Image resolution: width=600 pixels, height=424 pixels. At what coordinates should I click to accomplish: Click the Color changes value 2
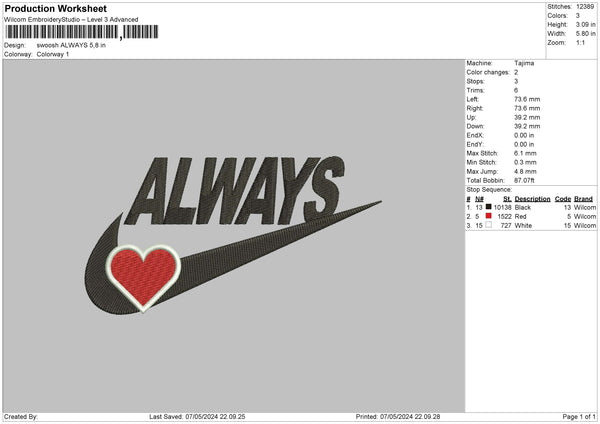[516, 72]
